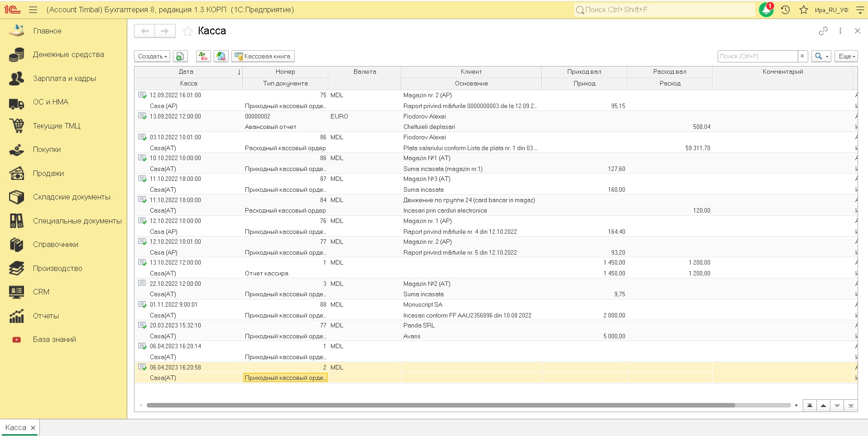Go to the Зарплата и кадры section
This screenshot has height=436, width=868.
point(64,78)
